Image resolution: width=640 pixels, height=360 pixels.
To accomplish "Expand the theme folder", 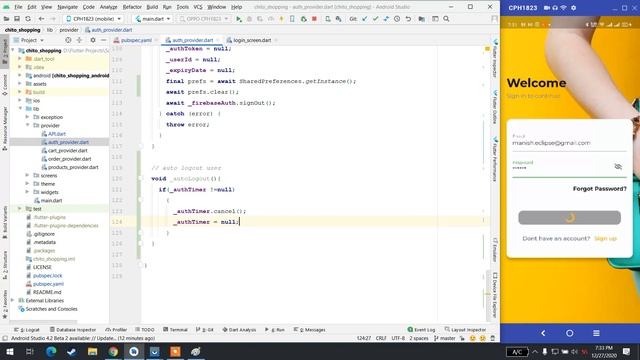I will coord(27,184).
